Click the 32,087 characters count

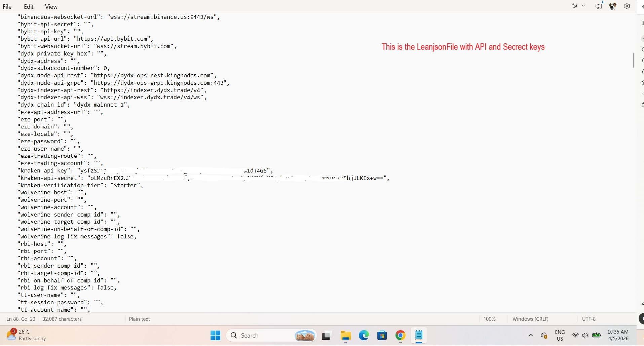click(x=62, y=319)
